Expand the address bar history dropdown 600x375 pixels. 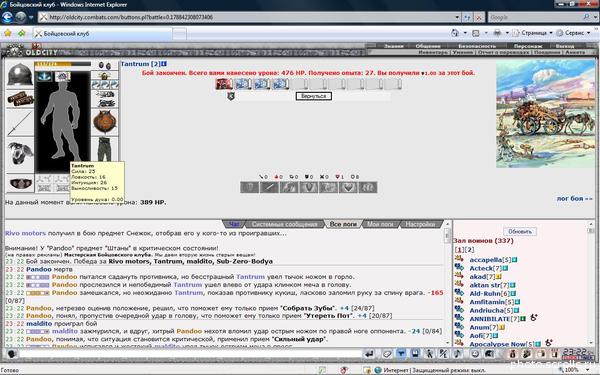pyautogui.click(x=457, y=17)
